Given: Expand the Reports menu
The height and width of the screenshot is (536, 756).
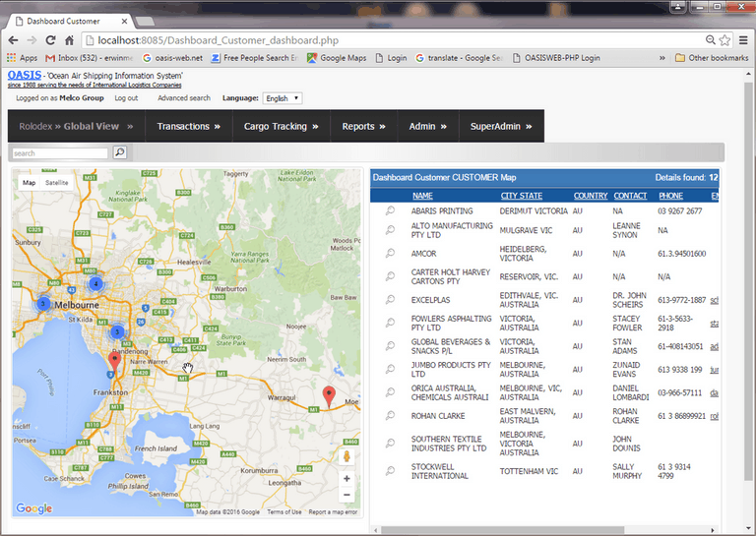Looking at the screenshot, I should pyautogui.click(x=363, y=126).
